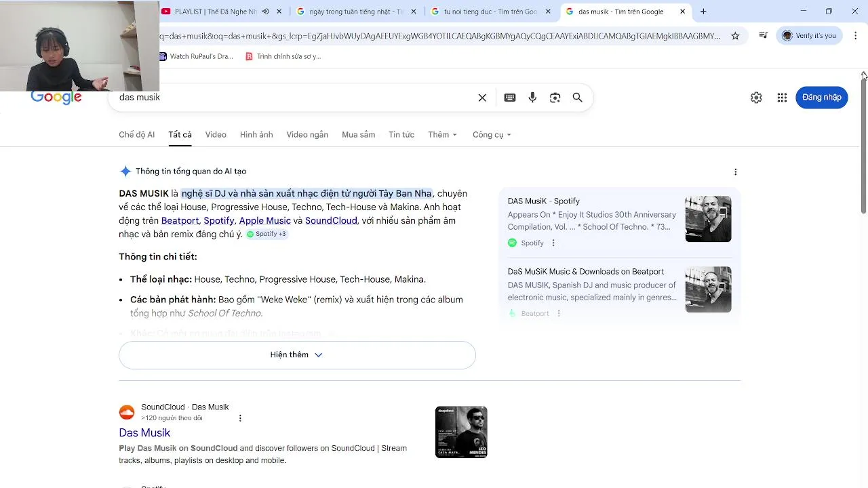
Task: Open Google quick settings gear
Action: [756, 98]
